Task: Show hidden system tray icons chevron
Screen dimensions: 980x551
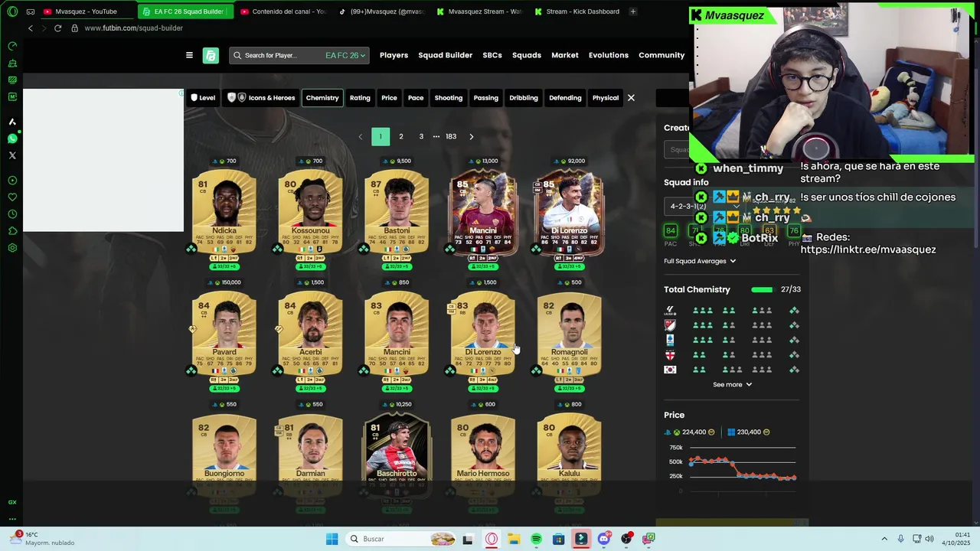Action: tap(884, 539)
